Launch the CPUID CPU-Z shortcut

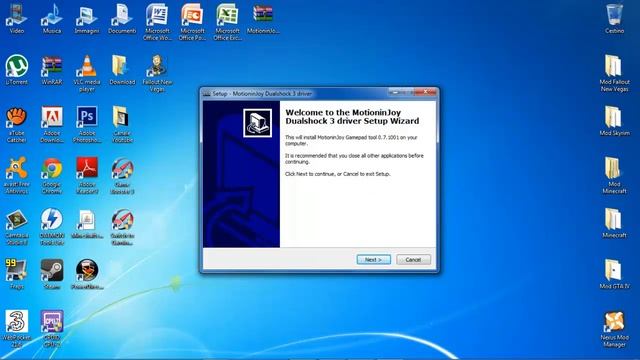[52, 329]
